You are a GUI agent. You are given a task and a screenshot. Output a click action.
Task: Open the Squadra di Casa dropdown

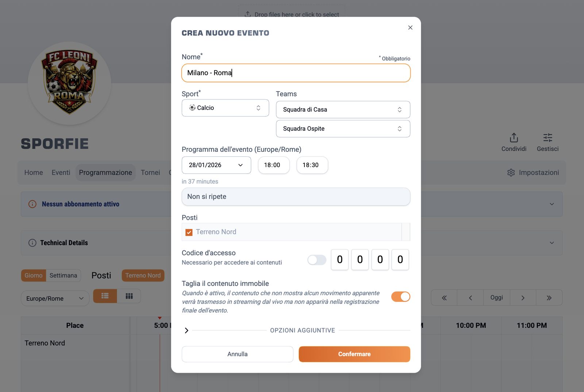pyautogui.click(x=343, y=110)
